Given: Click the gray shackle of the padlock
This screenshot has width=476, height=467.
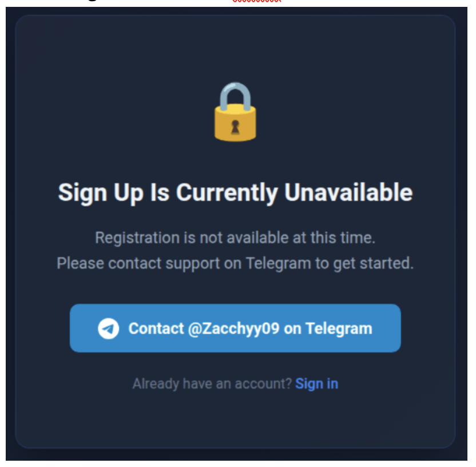Looking at the screenshot, I should pos(235,96).
